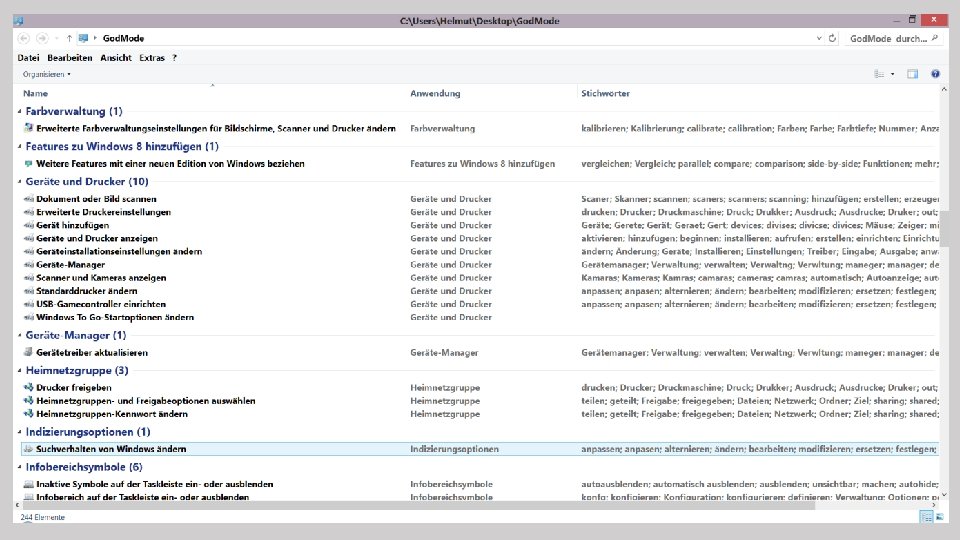960x540 pixels.
Task: Click the Gerät hinzufügen icon
Action: 28,225
